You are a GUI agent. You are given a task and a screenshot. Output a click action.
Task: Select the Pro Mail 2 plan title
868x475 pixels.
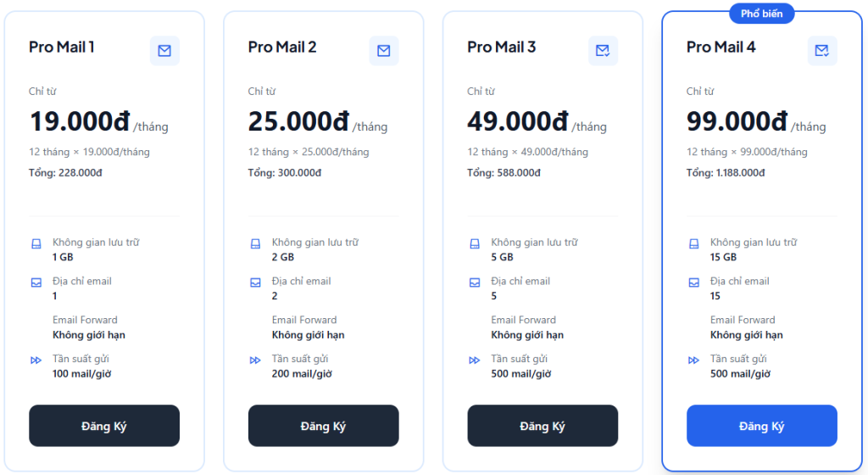282,47
